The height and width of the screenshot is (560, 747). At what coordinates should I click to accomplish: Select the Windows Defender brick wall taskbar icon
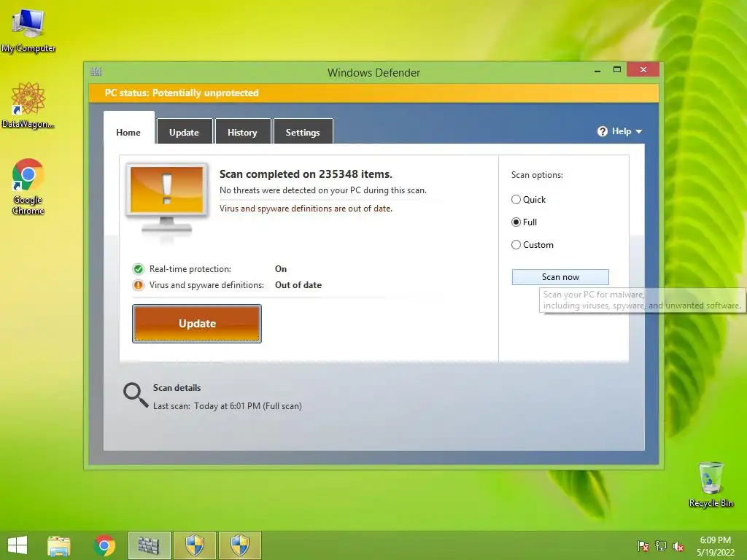coord(149,545)
